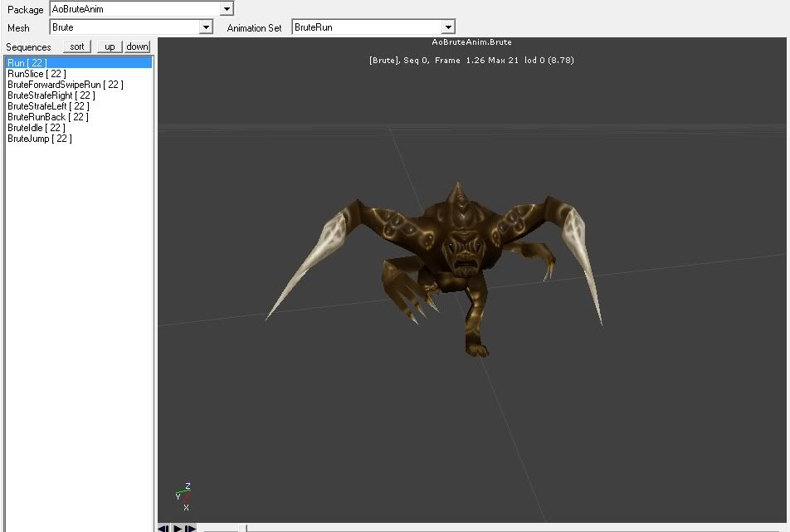Open the Package dropdown arrow
790x532 pixels.
point(227,9)
